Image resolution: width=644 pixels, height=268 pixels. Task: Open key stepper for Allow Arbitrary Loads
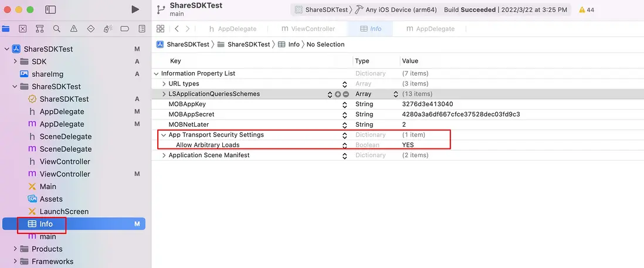pyautogui.click(x=345, y=145)
